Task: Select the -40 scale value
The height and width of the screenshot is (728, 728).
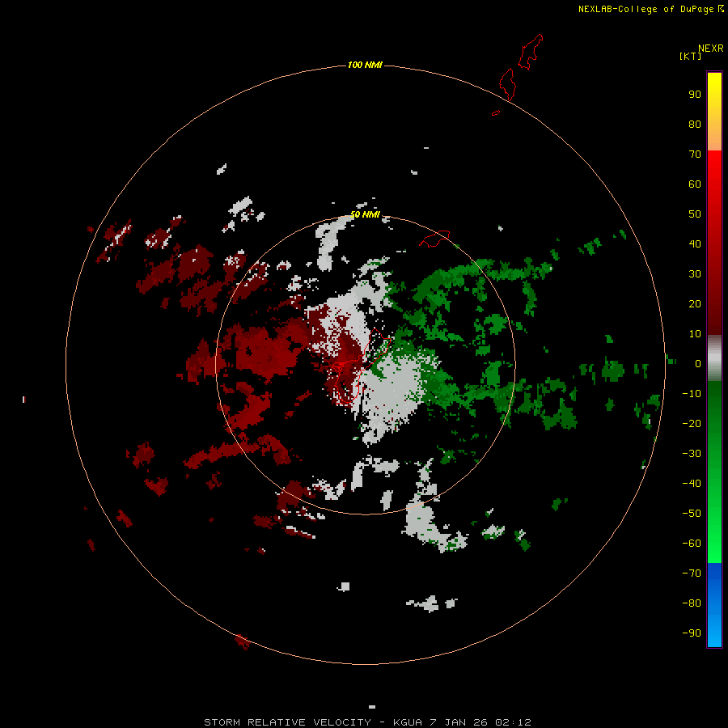Action: pos(692,484)
